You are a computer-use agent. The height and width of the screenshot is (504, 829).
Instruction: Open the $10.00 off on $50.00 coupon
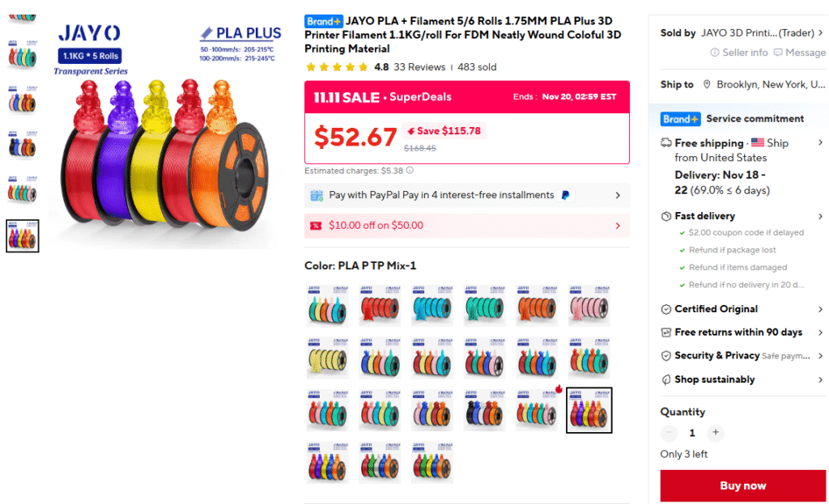click(x=467, y=226)
